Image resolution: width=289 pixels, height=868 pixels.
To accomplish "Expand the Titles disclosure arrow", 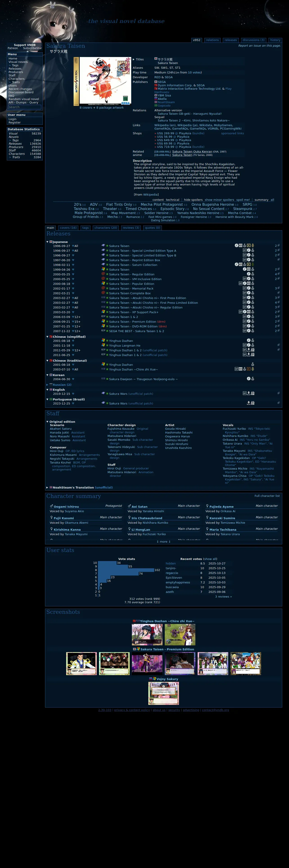I will [x=133, y=59].
